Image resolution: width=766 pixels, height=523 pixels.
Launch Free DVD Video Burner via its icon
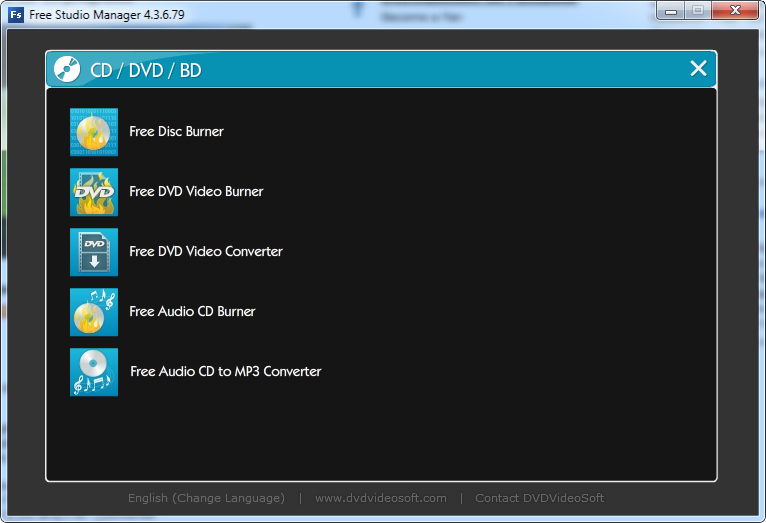pos(94,192)
